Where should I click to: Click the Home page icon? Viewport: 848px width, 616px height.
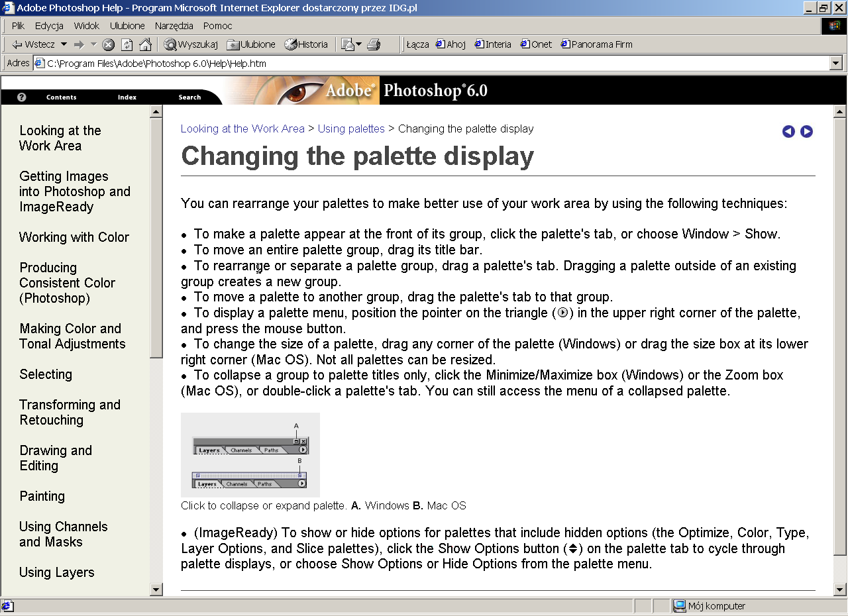tap(145, 44)
